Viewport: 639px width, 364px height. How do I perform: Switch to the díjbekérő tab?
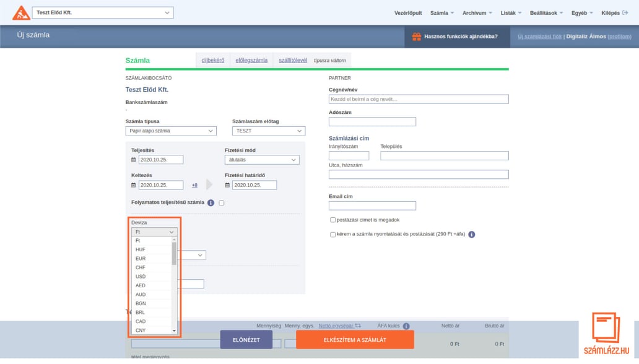point(213,60)
